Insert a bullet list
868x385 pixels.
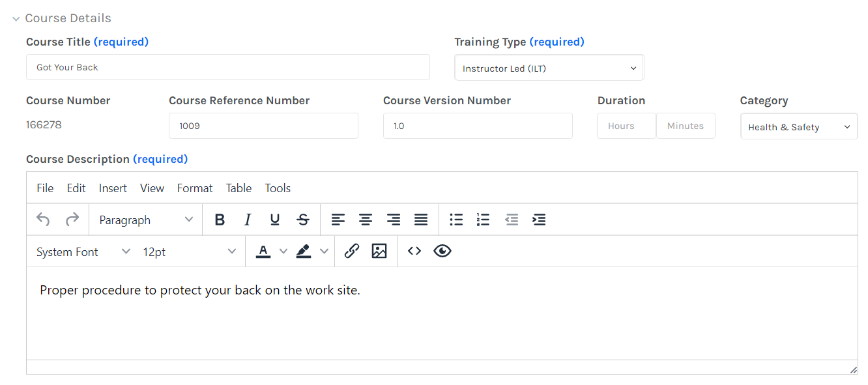tap(456, 220)
